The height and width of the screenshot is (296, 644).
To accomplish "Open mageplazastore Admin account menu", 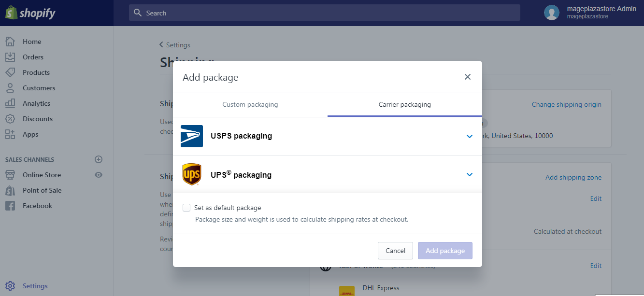I will pyautogui.click(x=590, y=13).
